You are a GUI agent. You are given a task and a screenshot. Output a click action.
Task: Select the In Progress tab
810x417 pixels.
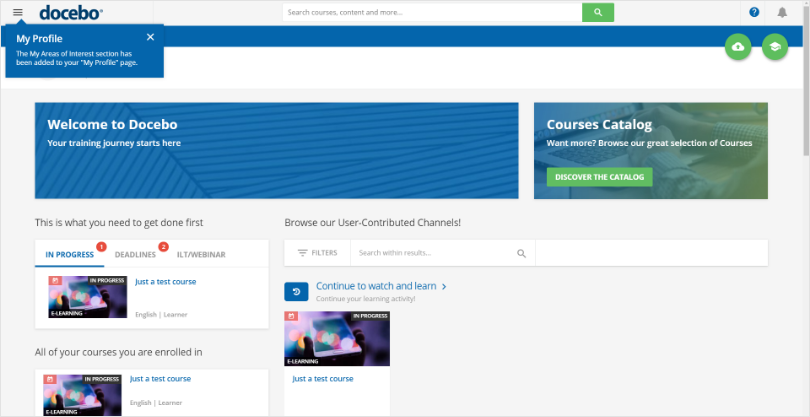[69, 255]
